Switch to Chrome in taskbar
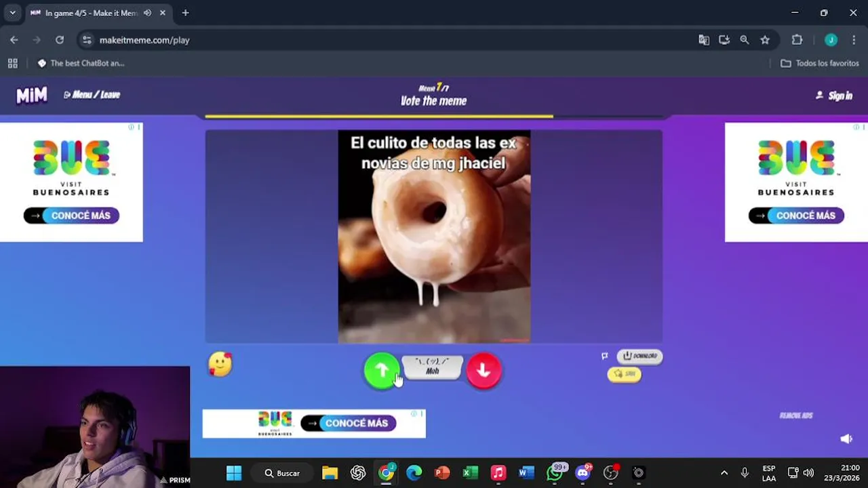 click(386, 473)
